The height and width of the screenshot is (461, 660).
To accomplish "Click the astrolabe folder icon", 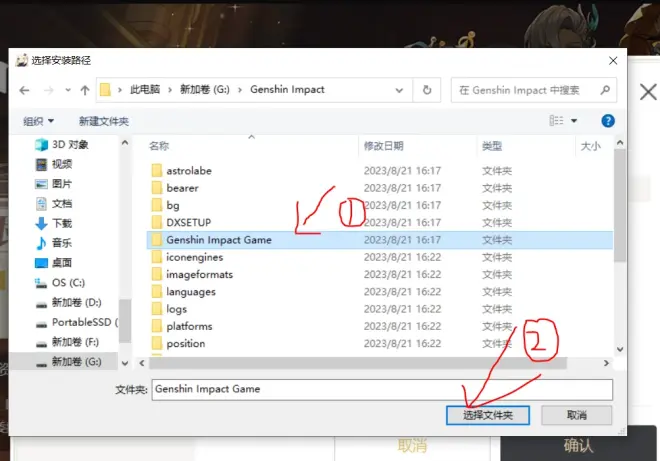I will click(x=157, y=171).
